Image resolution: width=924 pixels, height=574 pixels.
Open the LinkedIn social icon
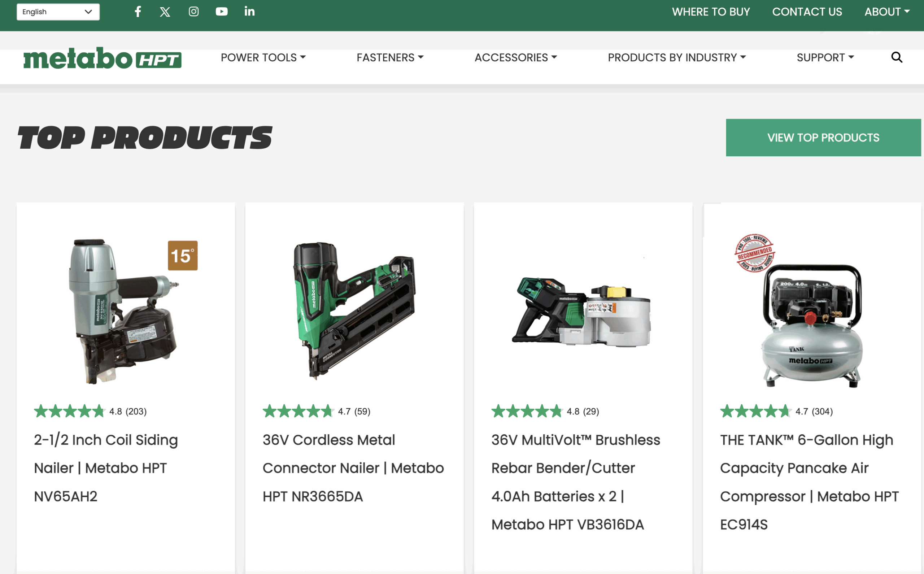250,12
